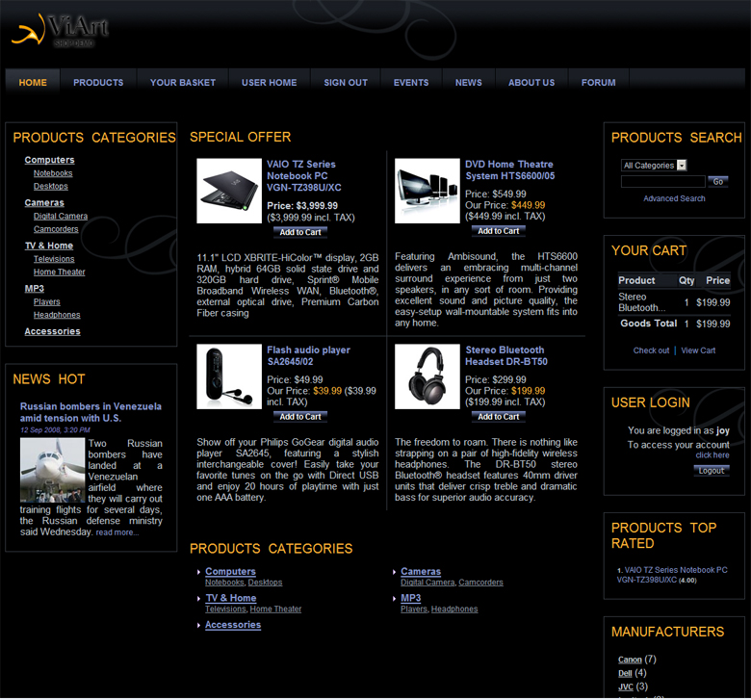Click SIGN OUT in navigation bar
Viewport: 751px width, 700px height.
point(346,83)
